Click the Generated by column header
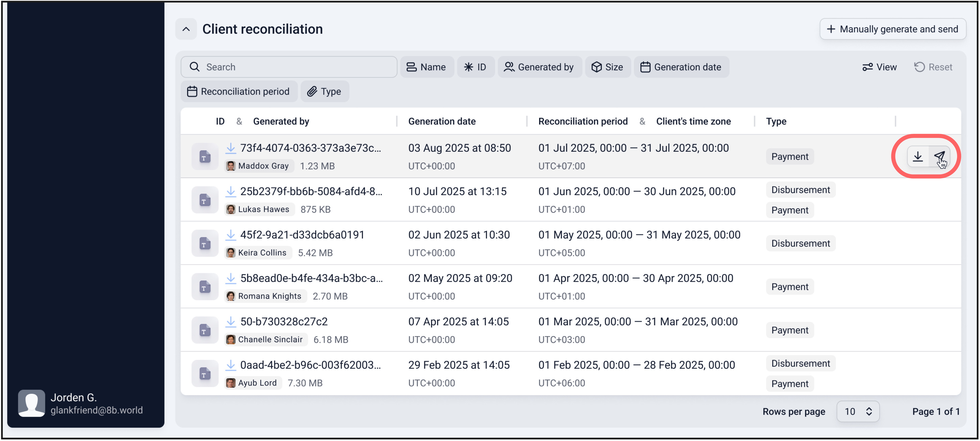 [x=281, y=122]
